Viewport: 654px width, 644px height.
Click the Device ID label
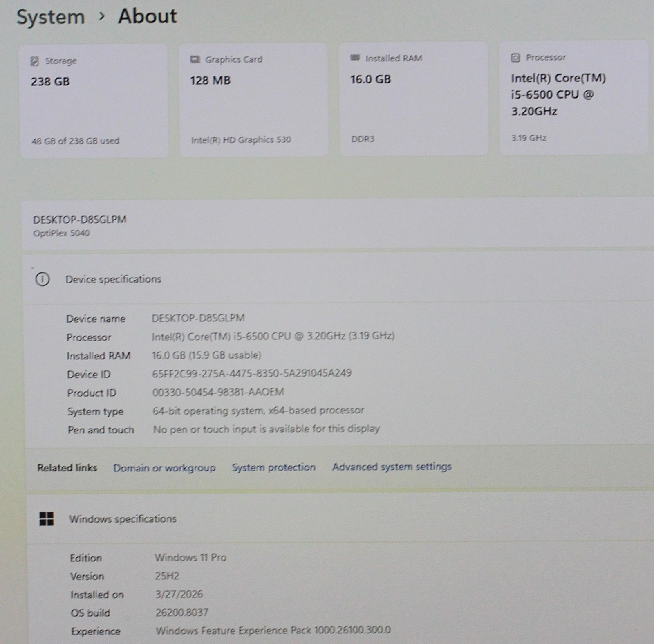pos(89,375)
